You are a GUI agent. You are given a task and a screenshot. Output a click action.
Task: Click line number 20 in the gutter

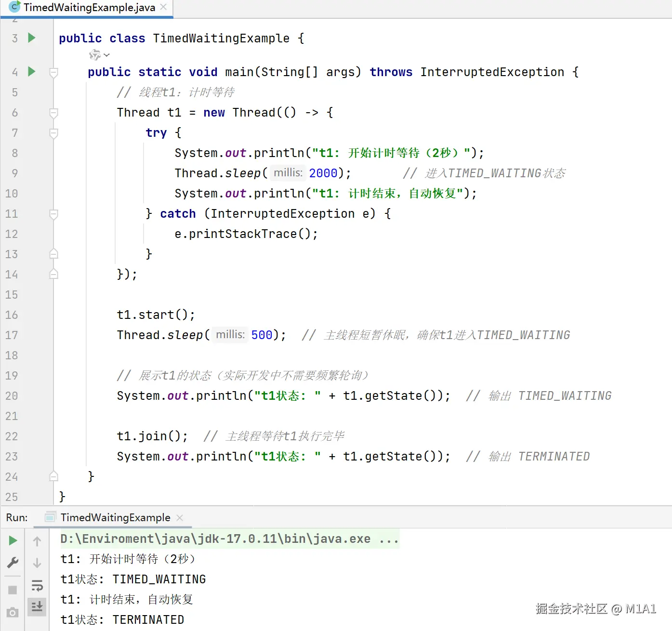[x=12, y=396]
